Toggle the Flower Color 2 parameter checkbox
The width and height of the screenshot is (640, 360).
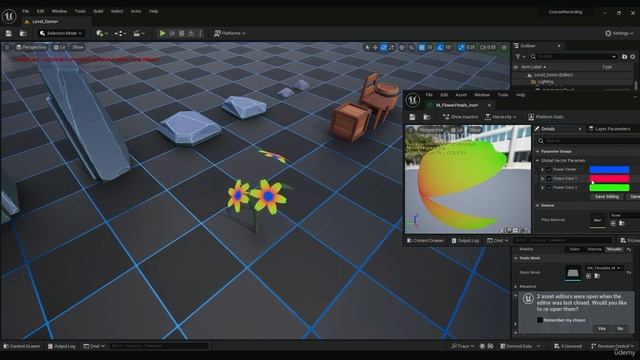click(549, 187)
